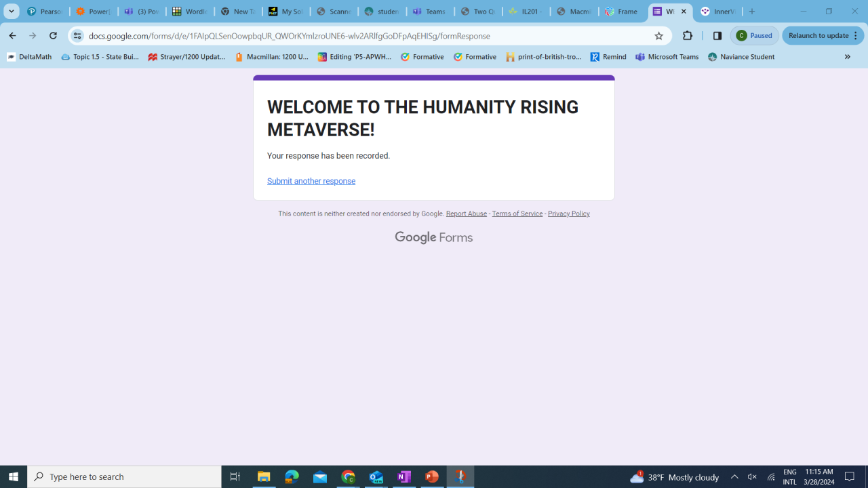Click the Submit another response link
This screenshot has width=868, height=488.
point(311,181)
